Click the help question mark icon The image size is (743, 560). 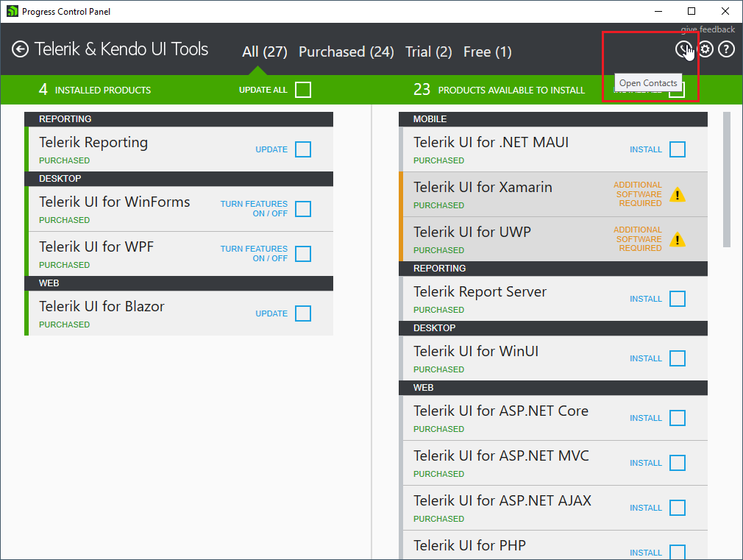(726, 49)
